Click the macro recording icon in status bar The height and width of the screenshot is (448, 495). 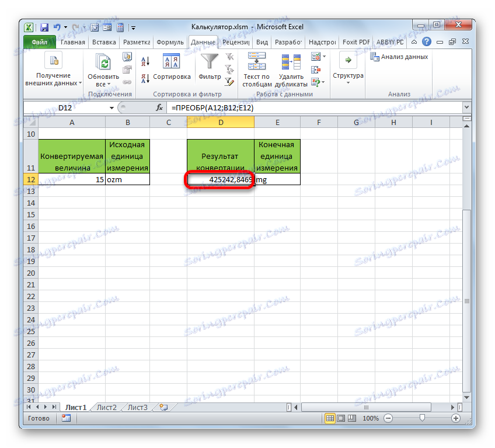click(x=66, y=418)
